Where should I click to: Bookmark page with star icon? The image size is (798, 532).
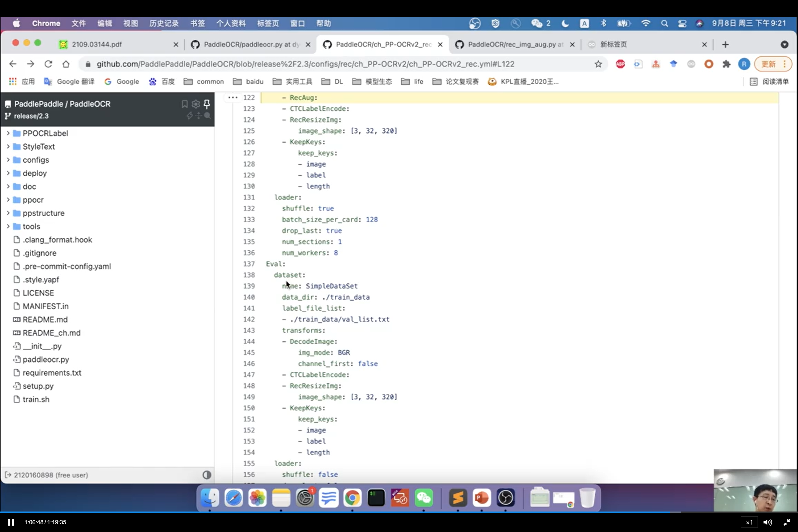click(x=598, y=64)
